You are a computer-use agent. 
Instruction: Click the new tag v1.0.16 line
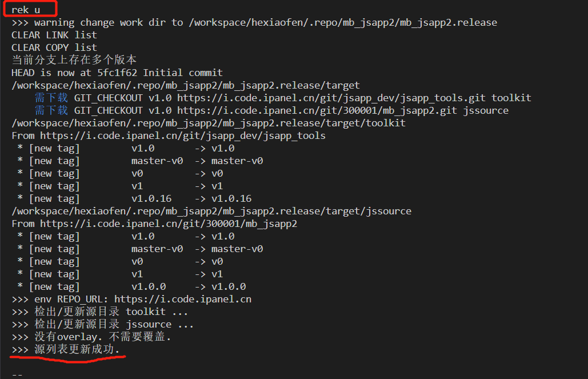pyautogui.click(x=134, y=198)
